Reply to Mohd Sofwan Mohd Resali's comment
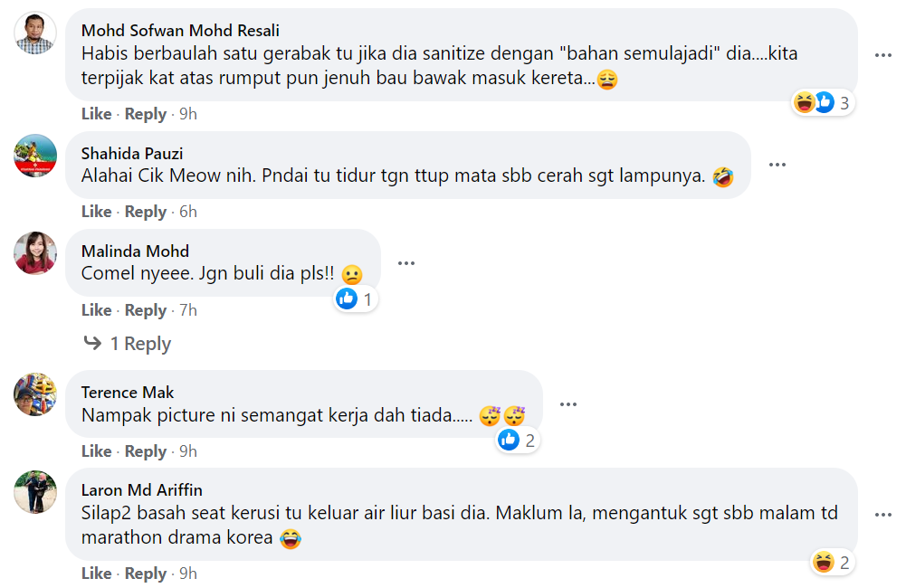This screenshot has width=906, height=588. pos(146,114)
